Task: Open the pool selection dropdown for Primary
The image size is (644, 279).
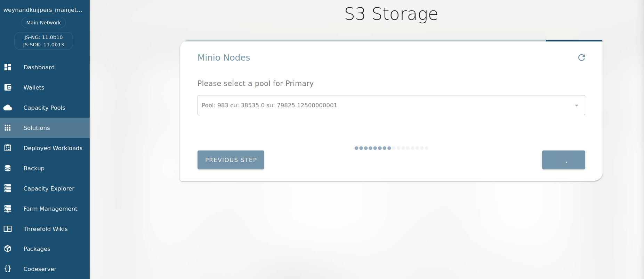Action: coord(391,105)
